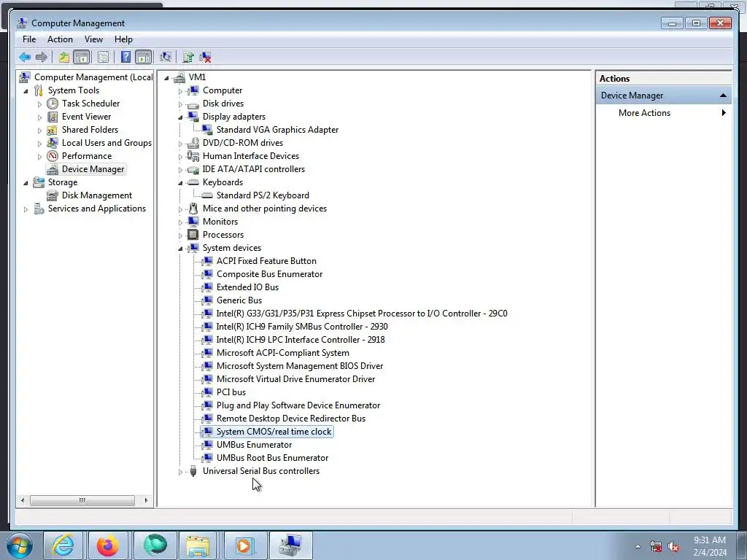
Task: Select Intel(R) ICH9 Family SMBus Controller - 2930
Action: point(302,327)
